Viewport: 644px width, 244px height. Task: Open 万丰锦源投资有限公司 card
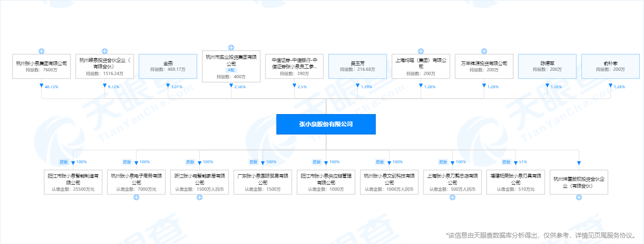pos(484,66)
